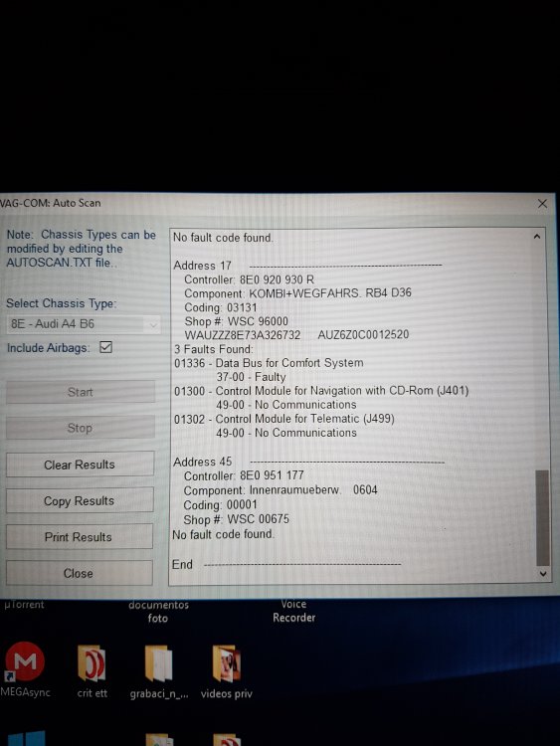Open the Select Chassis Type dropdown
This screenshot has width=560, height=746.
pos(83,324)
